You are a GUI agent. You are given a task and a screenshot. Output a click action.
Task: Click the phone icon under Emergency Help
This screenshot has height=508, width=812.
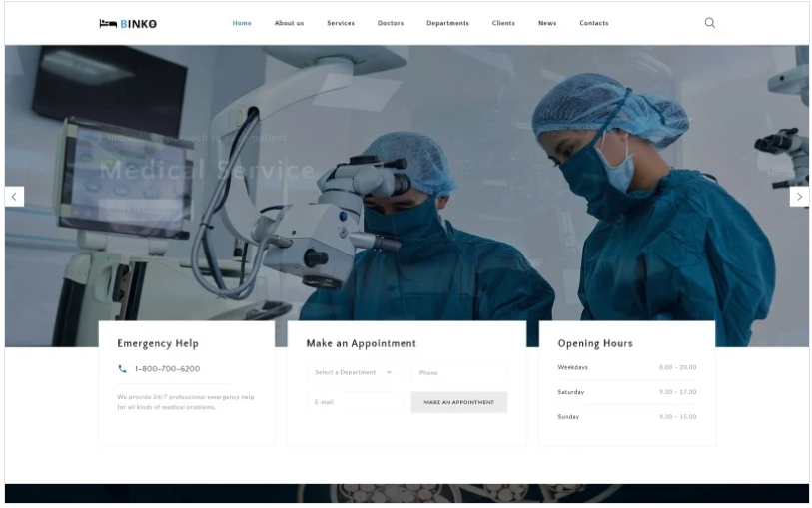[x=122, y=369]
